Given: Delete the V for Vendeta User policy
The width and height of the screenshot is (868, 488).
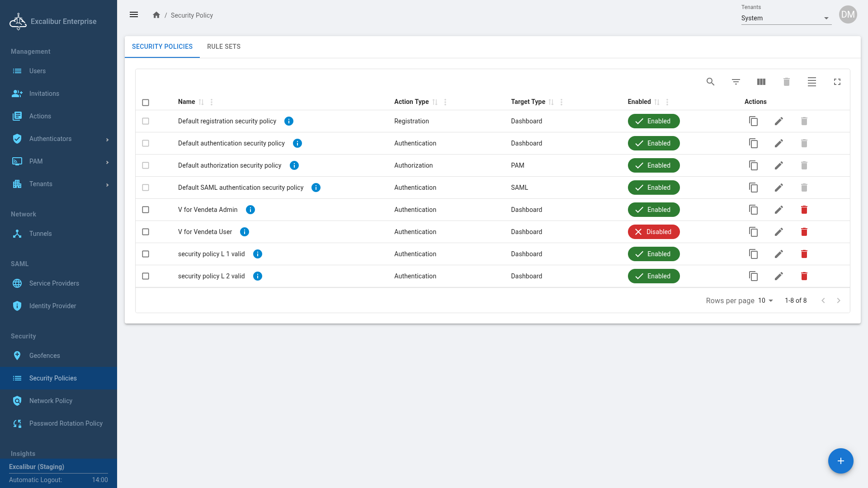Looking at the screenshot, I should click(804, 232).
